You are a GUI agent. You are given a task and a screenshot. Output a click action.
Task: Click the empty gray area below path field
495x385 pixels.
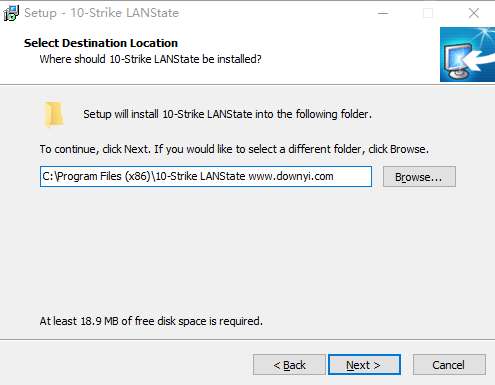coord(247,250)
